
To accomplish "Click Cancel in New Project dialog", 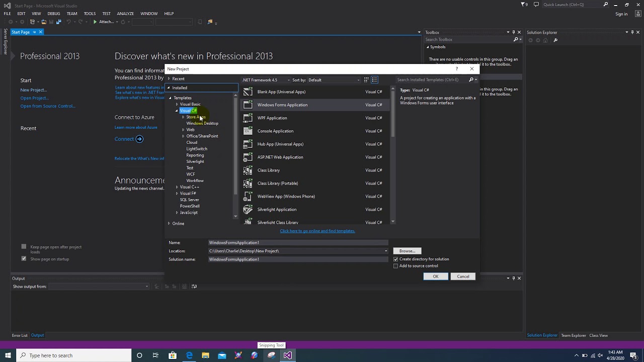I will click(463, 277).
